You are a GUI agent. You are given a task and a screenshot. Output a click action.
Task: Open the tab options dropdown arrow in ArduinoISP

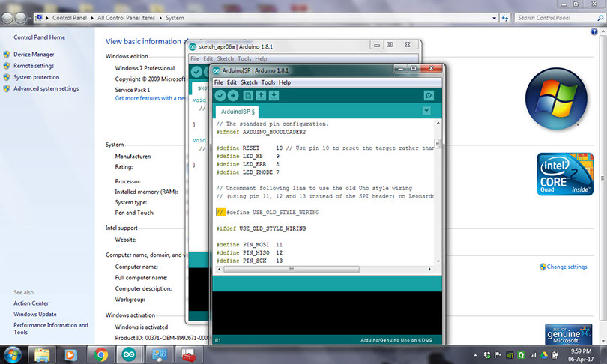click(426, 111)
